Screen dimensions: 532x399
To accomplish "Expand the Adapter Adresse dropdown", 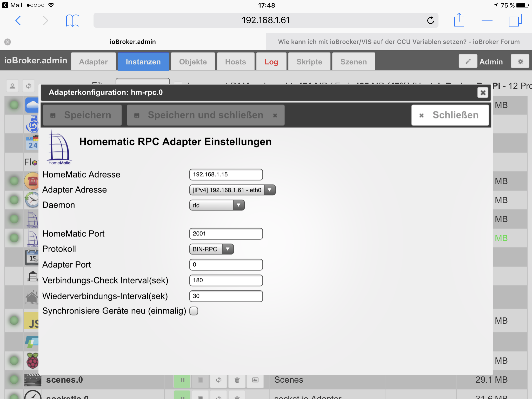I will [x=232, y=190].
